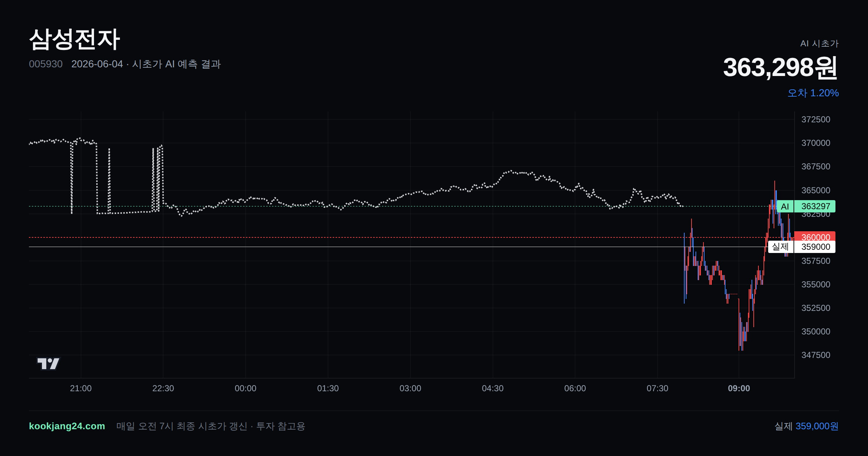The height and width of the screenshot is (456, 868).
Task: Click the error rate text 오차 1.20%
Action: pos(813,93)
